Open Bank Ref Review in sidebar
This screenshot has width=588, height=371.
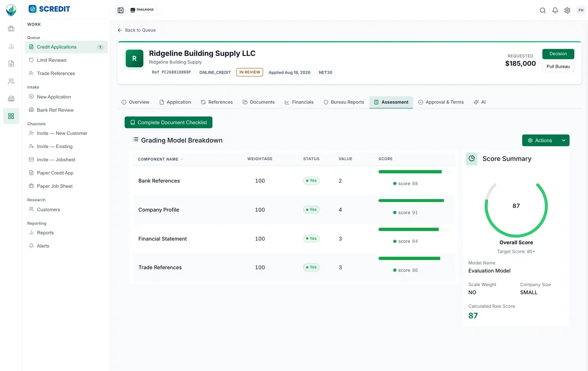[66, 110]
